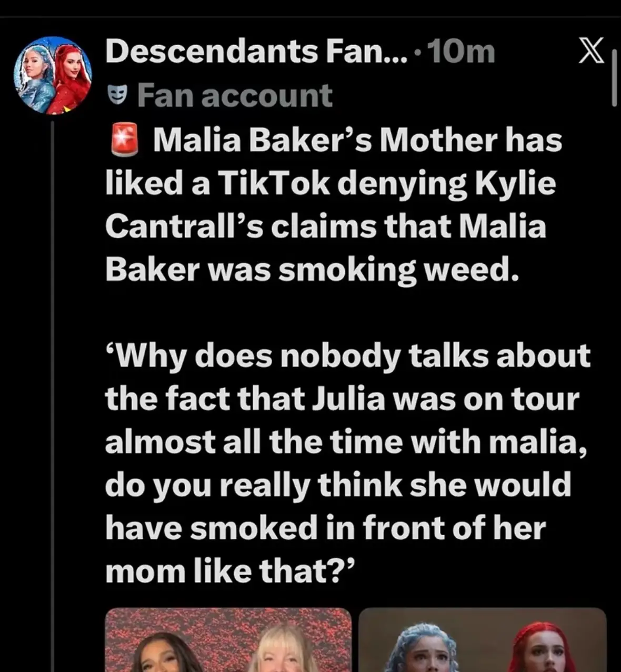Click the Fan account label
The image size is (621, 672).
(235, 95)
